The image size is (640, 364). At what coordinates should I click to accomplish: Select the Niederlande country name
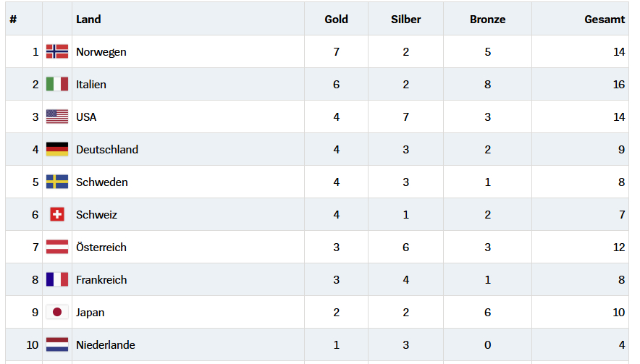(106, 345)
